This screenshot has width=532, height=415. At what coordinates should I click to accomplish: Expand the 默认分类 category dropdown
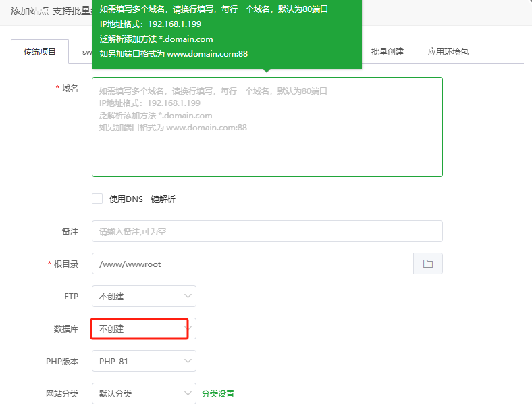point(138,393)
